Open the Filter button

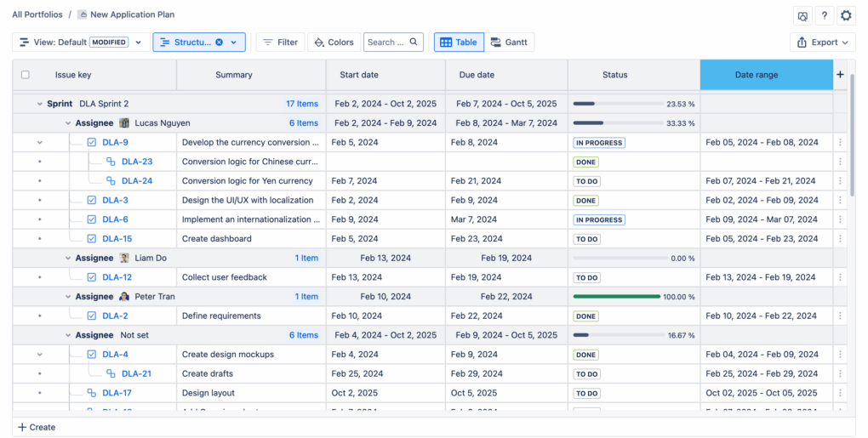point(280,42)
